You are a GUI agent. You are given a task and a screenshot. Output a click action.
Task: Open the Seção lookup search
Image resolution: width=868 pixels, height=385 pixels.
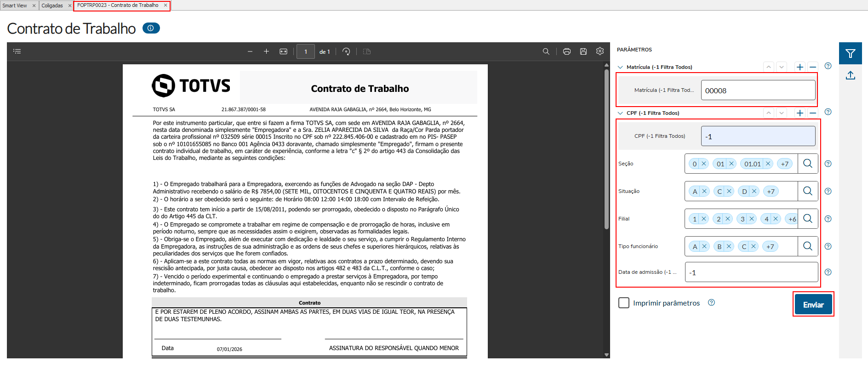coord(808,164)
